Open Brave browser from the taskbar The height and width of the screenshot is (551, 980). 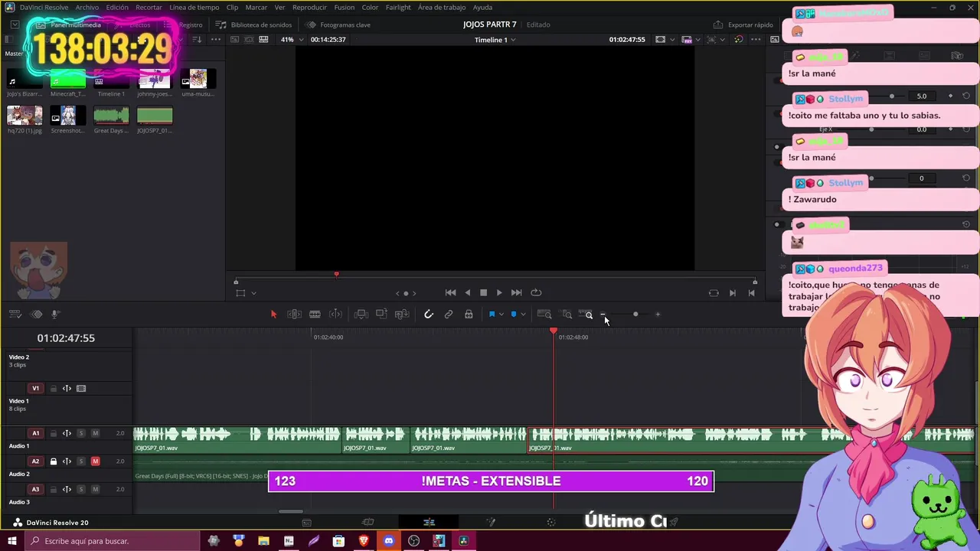[364, 541]
